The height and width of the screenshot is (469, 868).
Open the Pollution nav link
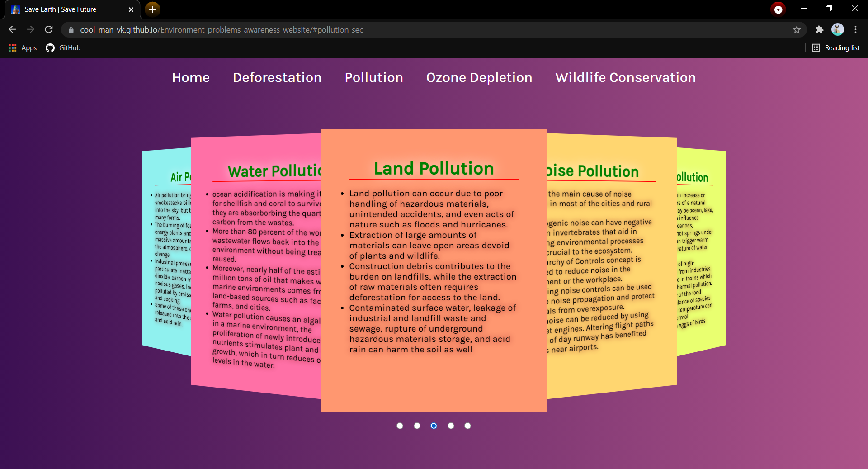point(374,77)
